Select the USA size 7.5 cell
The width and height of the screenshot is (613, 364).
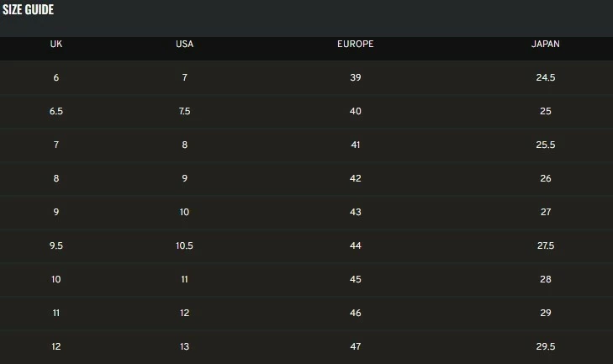pyautogui.click(x=184, y=111)
